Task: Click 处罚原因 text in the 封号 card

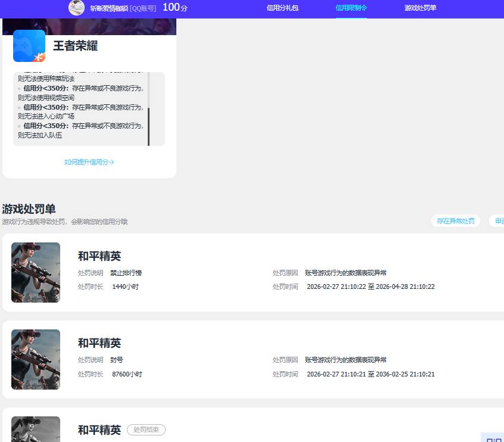Action: click(346, 360)
